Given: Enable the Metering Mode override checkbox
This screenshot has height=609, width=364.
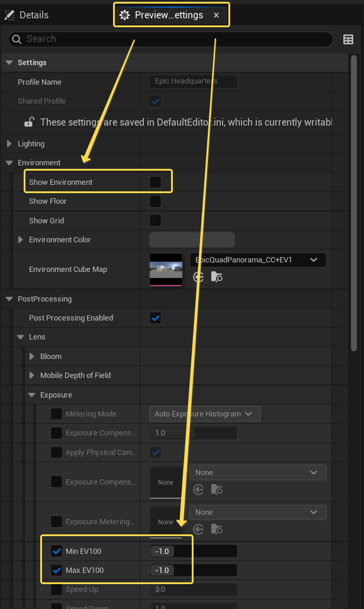Looking at the screenshot, I should coord(56,414).
